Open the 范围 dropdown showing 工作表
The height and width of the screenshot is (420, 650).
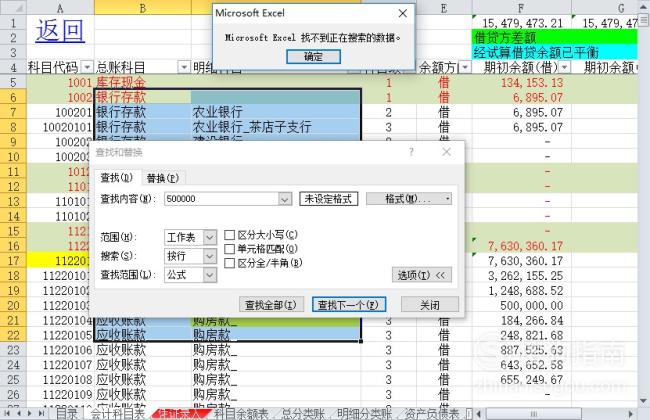tap(210, 237)
